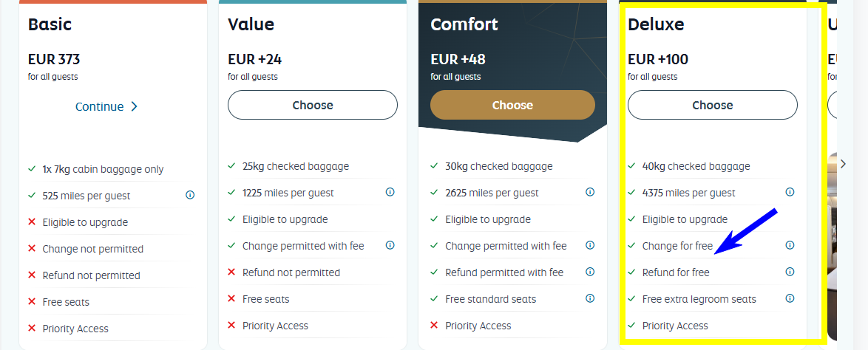Choose the Value fare

tap(313, 105)
